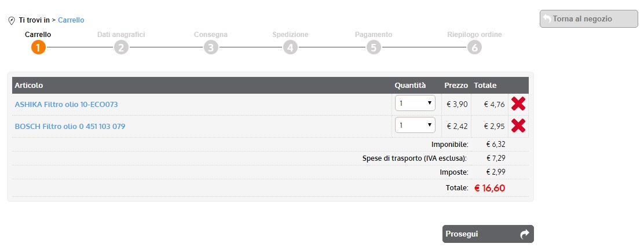Open quantity dropdown for BOSCH filter

pyautogui.click(x=415, y=125)
